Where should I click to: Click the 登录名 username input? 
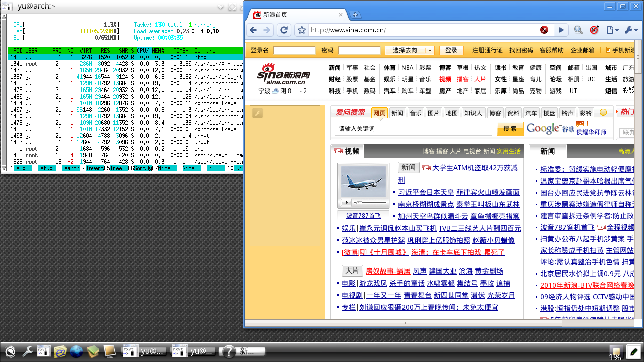[x=294, y=50]
